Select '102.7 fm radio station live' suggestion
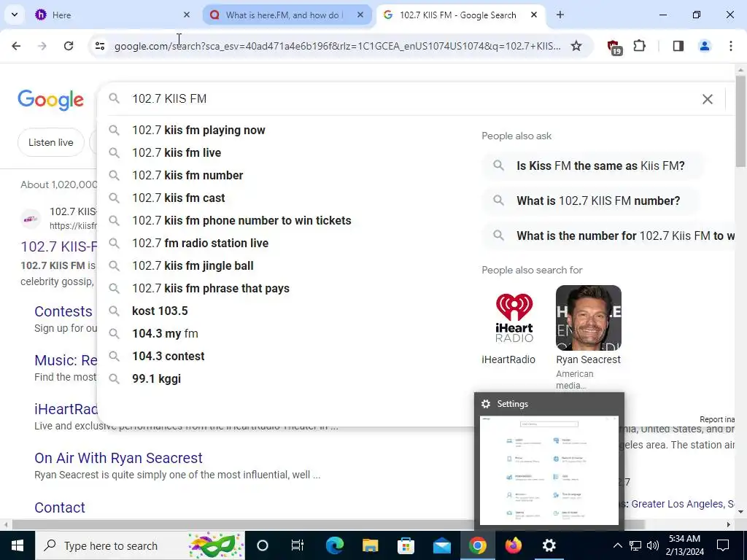 click(x=200, y=243)
